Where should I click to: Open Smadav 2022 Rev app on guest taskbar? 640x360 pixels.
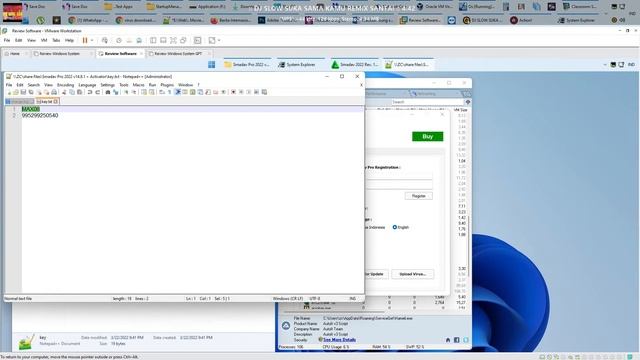355,64
